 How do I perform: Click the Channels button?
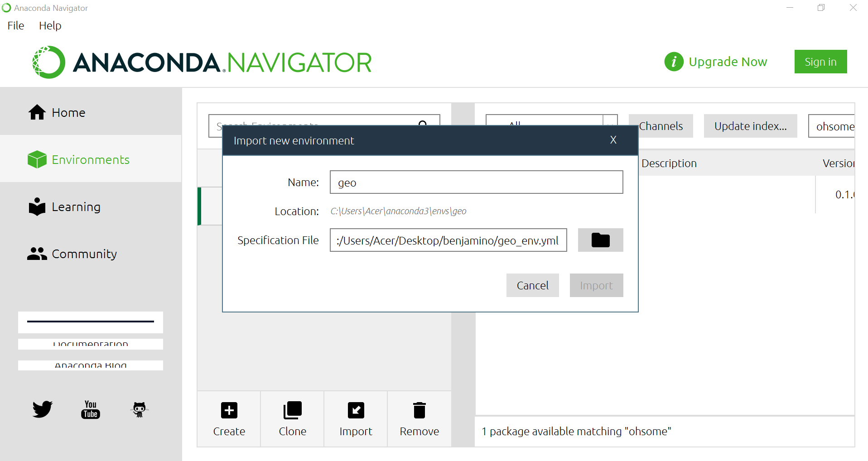pyautogui.click(x=661, y=126)
